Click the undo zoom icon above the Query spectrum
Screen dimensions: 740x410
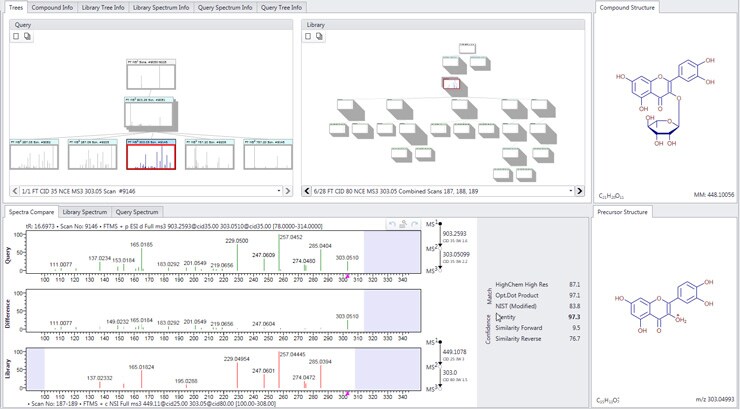click(393, 224)
